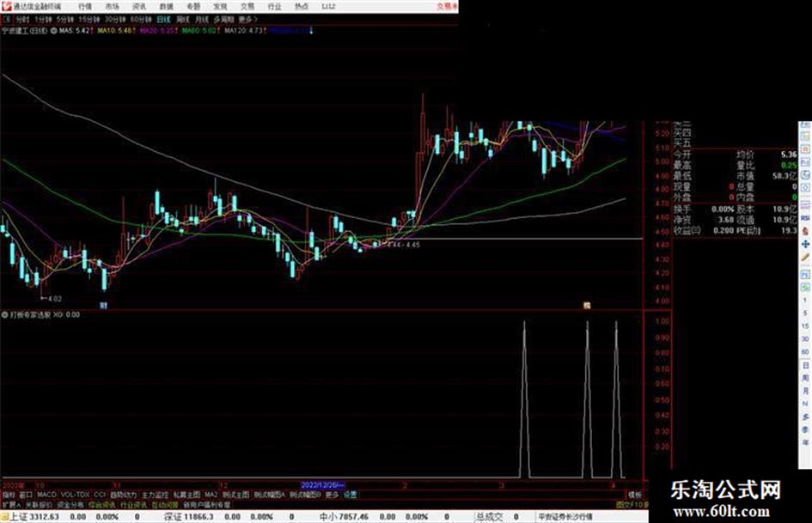
Task: Click 指标 button in bottom bar
Action: [x=9, y=495]
